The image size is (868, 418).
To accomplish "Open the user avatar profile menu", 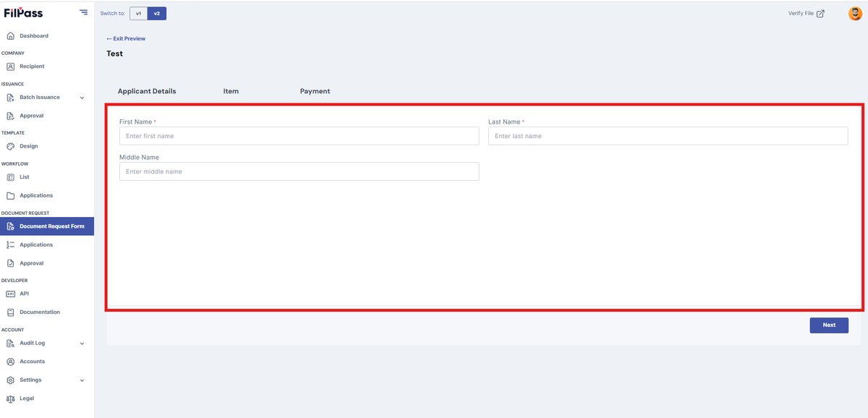I will (855, 13).
